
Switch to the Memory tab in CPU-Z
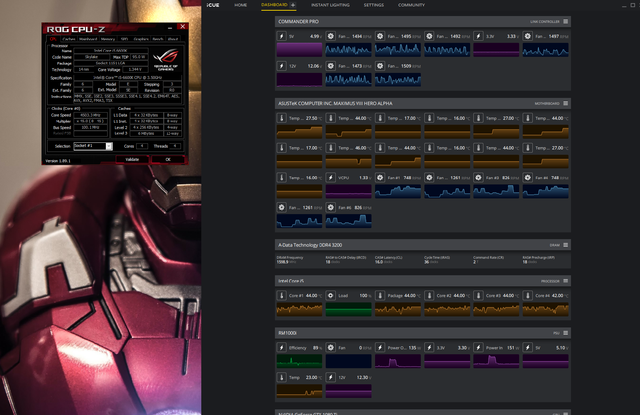[108, 39]
